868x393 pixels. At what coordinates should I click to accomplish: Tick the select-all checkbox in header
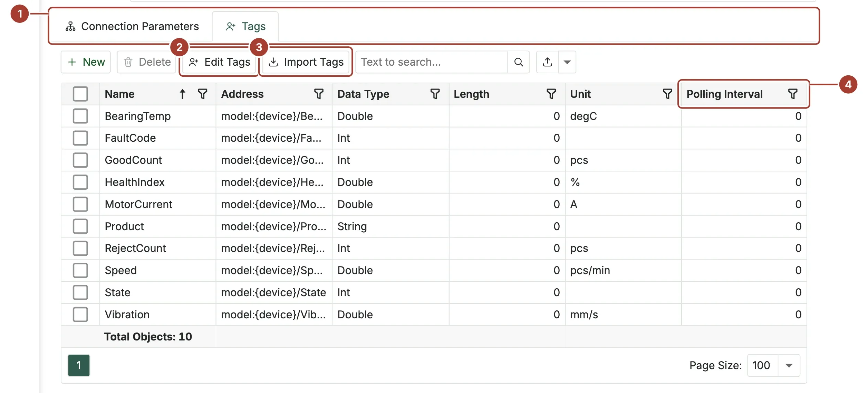coord(80,94)
